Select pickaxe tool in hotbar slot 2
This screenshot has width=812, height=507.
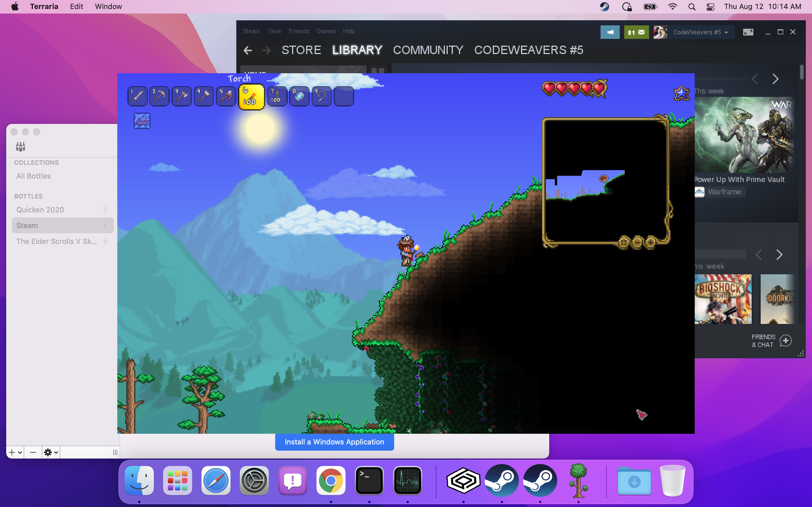point(159,96)
